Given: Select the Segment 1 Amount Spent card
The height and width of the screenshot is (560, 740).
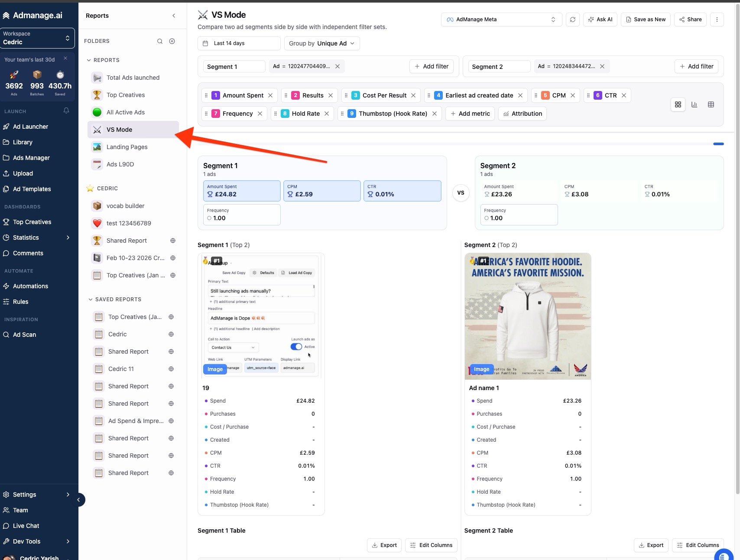Looking at the screenshot, I should point(242,191).
